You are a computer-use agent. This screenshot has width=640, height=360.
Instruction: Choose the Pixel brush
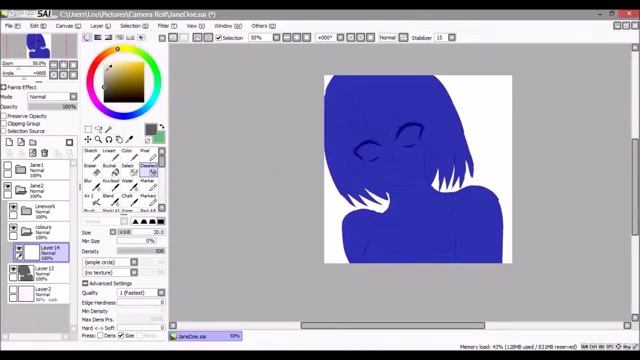tap(148, 155)
